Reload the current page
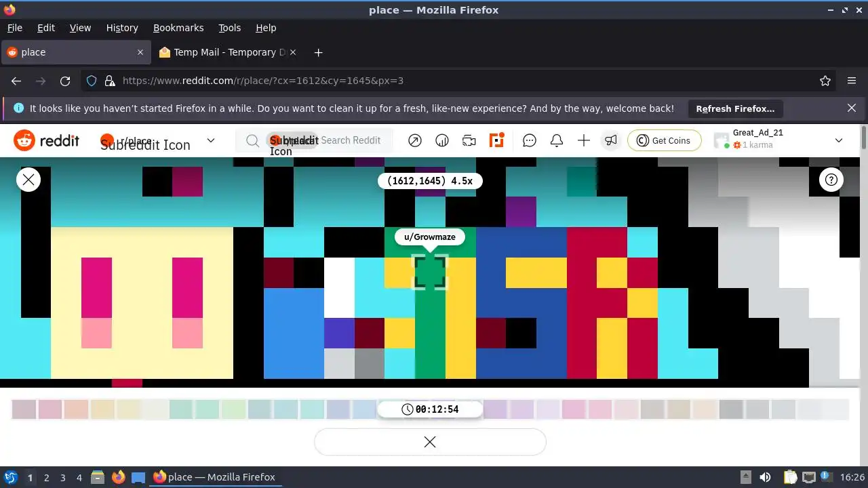The width and height of the screenshot is (868, 488). click(x=65, y=81)
